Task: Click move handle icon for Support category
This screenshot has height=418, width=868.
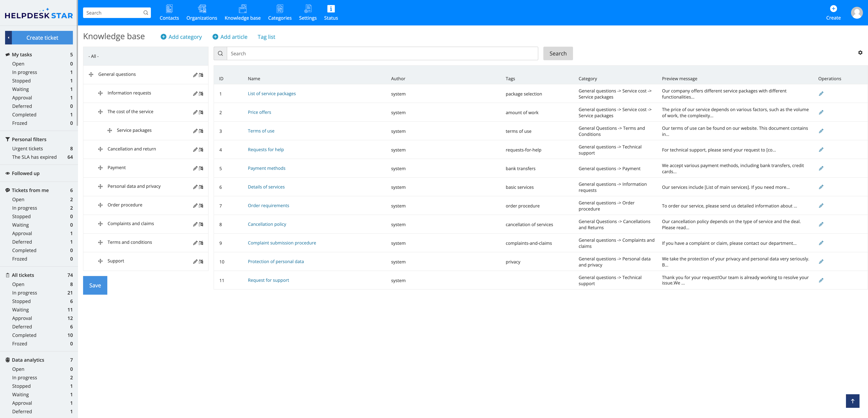Action: (x=100, y=261)
